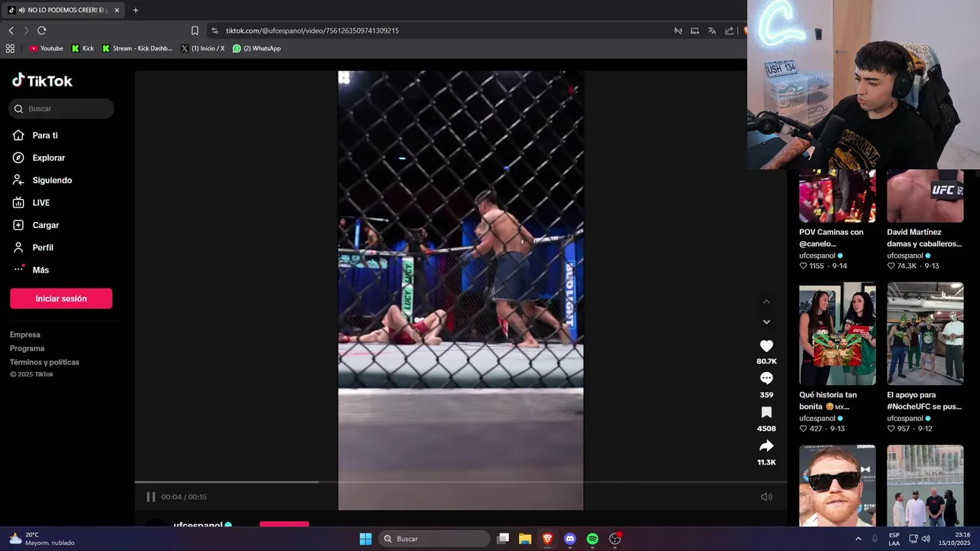Click ufcespanol under Qué historia video
The width and height of the screenshot is (980, 551).
(818, 419)
